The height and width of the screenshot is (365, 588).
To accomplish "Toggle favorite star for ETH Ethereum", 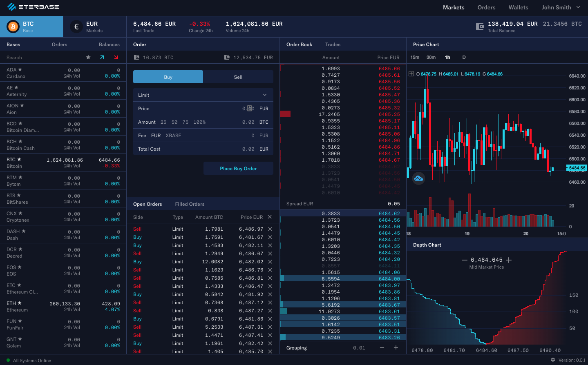I will coord(20,303).
